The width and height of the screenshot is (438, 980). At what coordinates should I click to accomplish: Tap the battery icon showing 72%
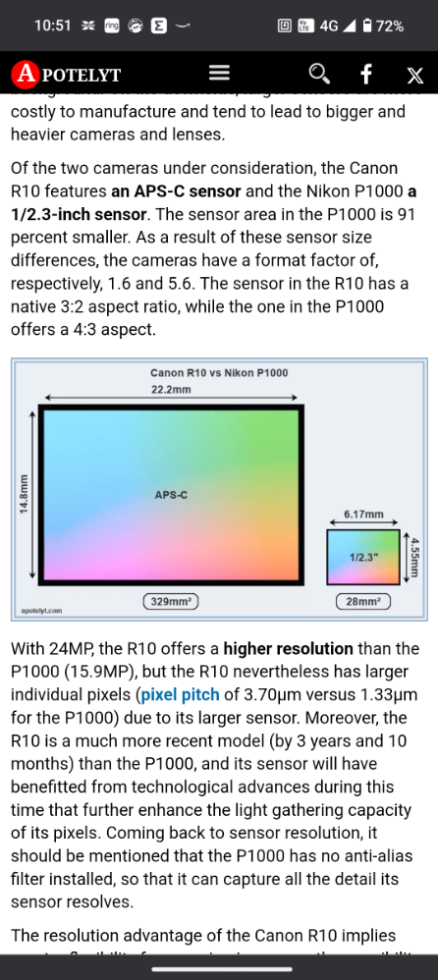pos(367,26)
